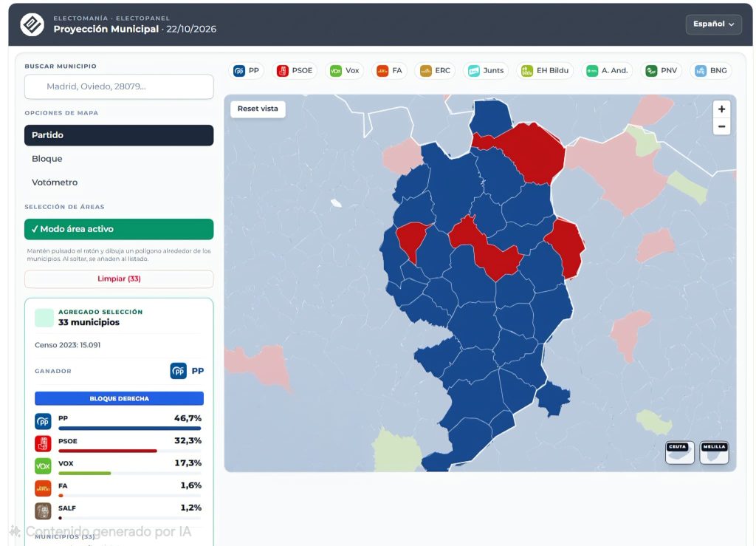Zoom in the map with plus
The height and width of the screenshot is (546, 756).
pyautogui.click(x=722, y=109)
